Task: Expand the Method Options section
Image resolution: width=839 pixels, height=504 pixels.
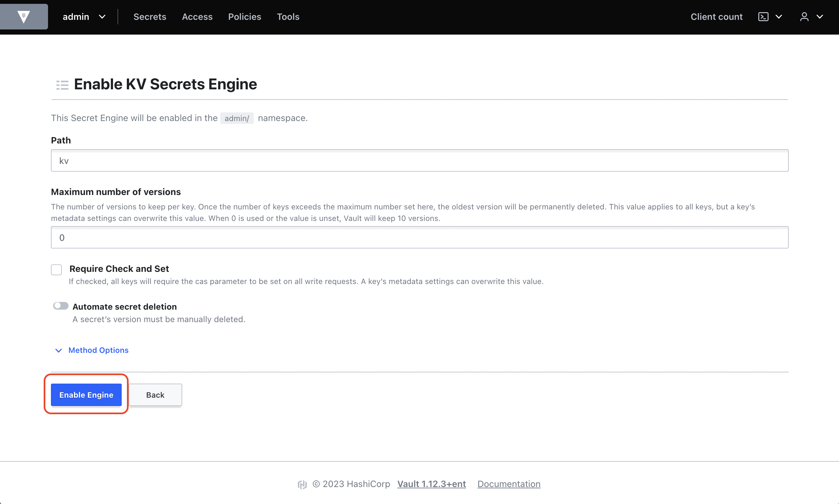Action: point(92,350)
